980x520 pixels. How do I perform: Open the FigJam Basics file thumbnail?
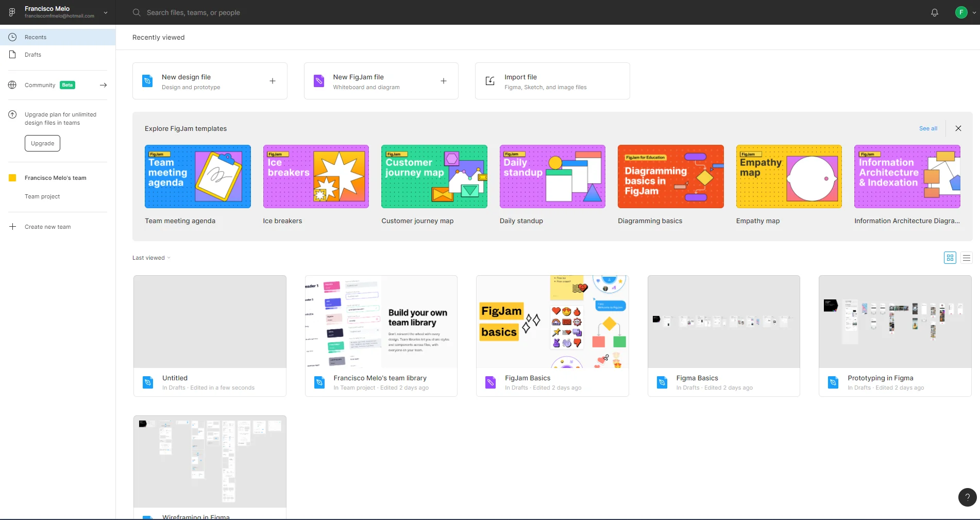click(552, 322)
